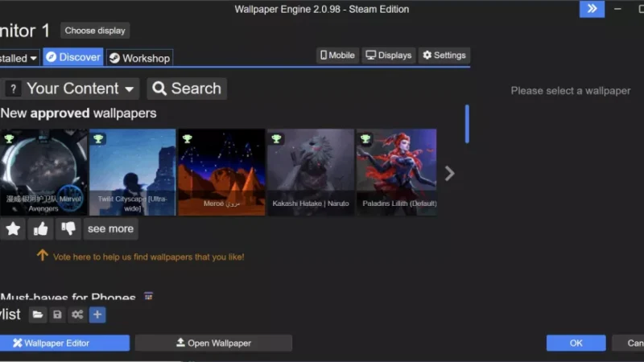Save playlist with the floppy disk icon
The width and height of the screenshot is (644, 362).
pos(57,315)
